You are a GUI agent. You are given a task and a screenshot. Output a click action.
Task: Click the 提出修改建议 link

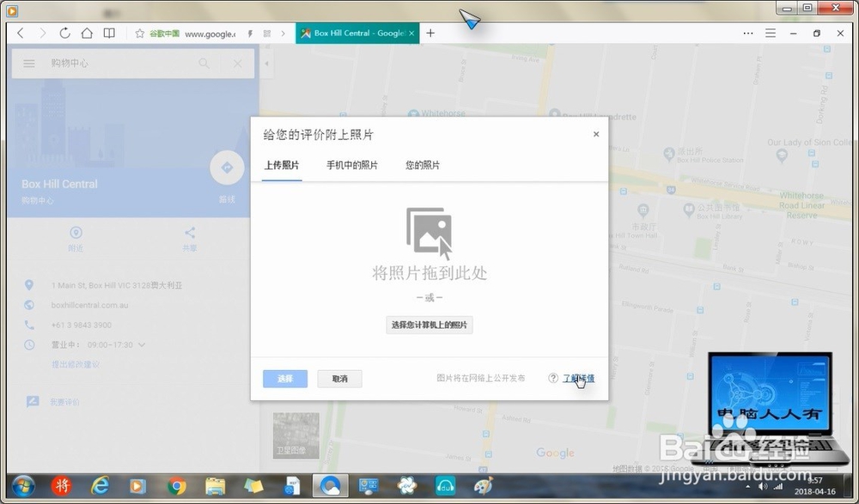pyautogui.click(x=76, y=364)
